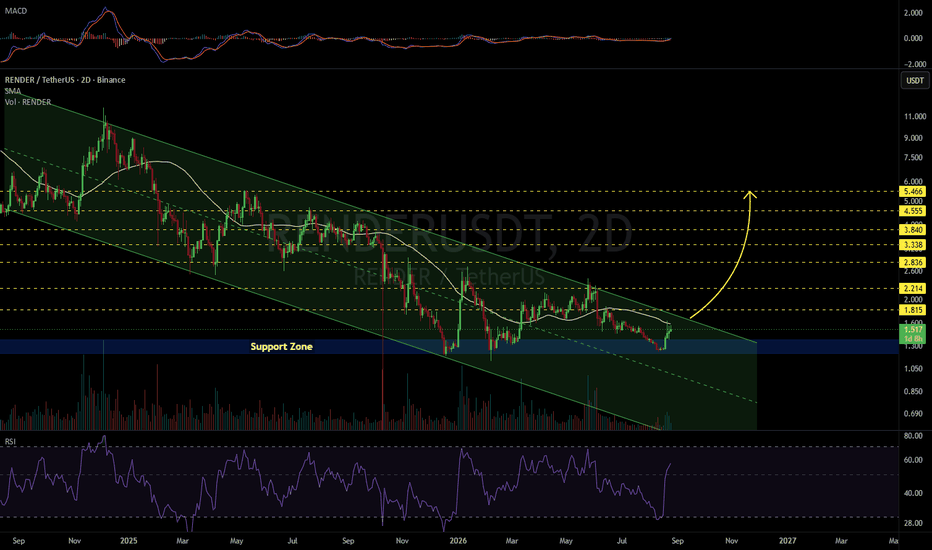This screenshot has height=550, width=932.
Task: Click the 80.00 level on RSI scale
Action: point(913,436)
